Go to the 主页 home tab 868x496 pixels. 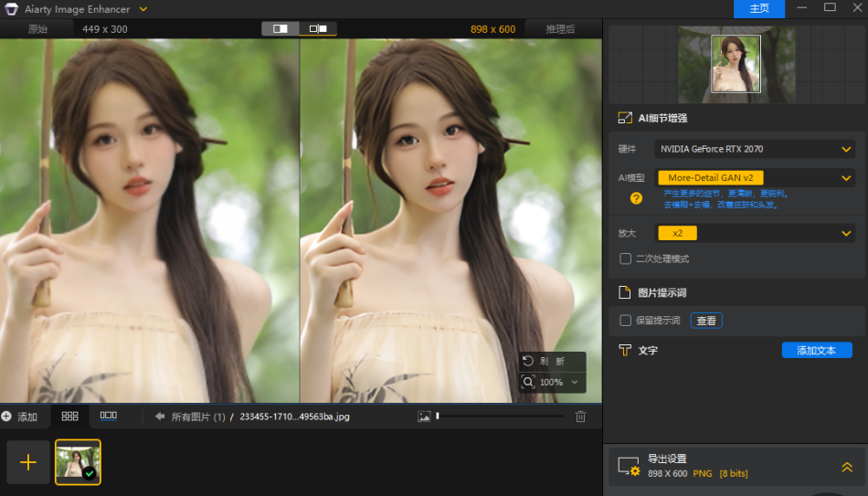point(758,9)
